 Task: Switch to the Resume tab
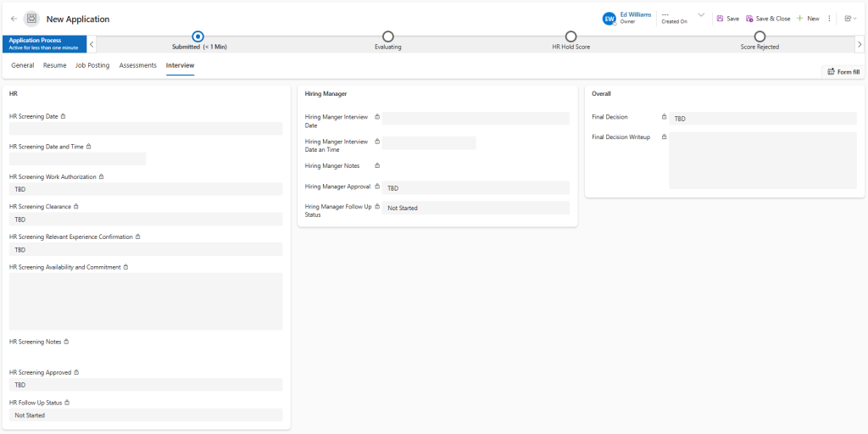point(55,65)
